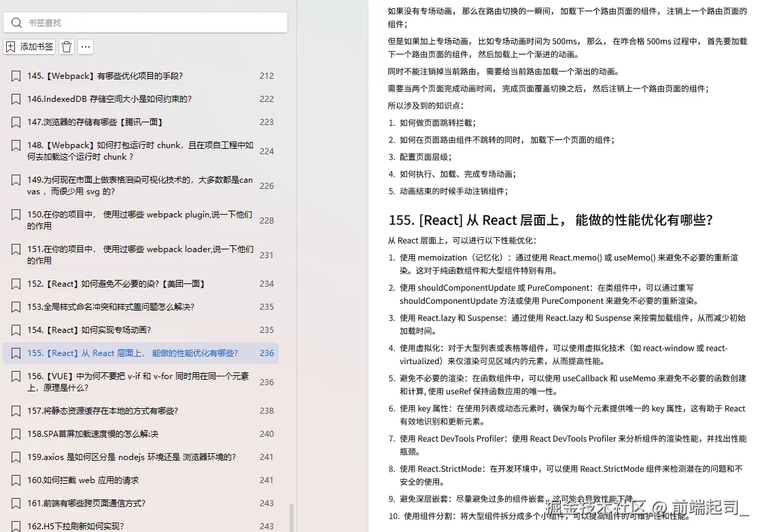The height and width of the screenshot is (532, 764).
Task: Click the bookmark flag icon beside item 155
Action: pos(16,353)
